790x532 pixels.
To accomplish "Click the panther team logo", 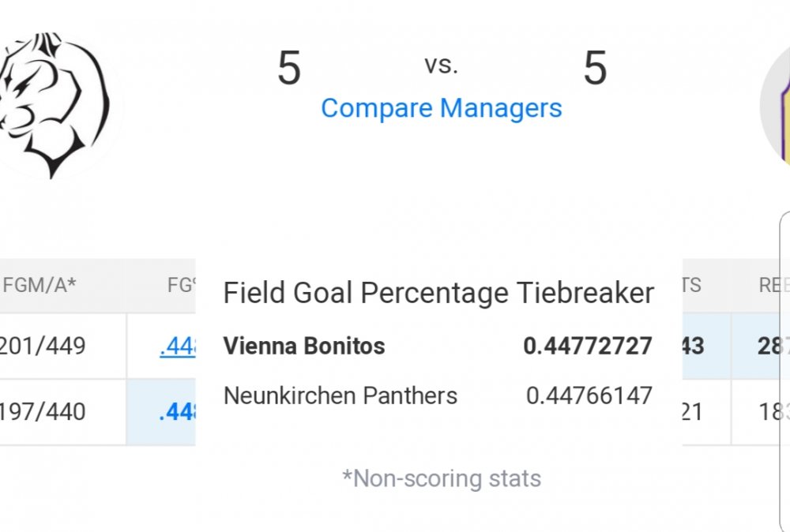I will (55, 105).
